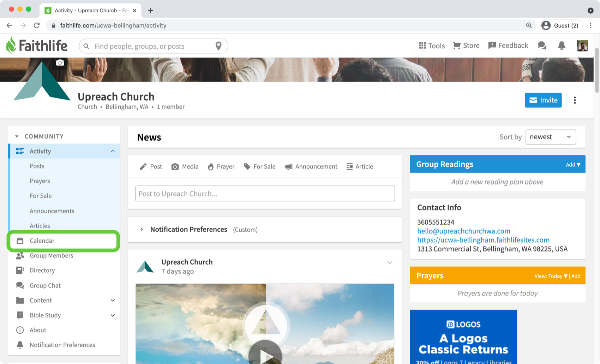Select the Article tab
The width and height of the screenshot is (600, 364).
coord(360,166)
